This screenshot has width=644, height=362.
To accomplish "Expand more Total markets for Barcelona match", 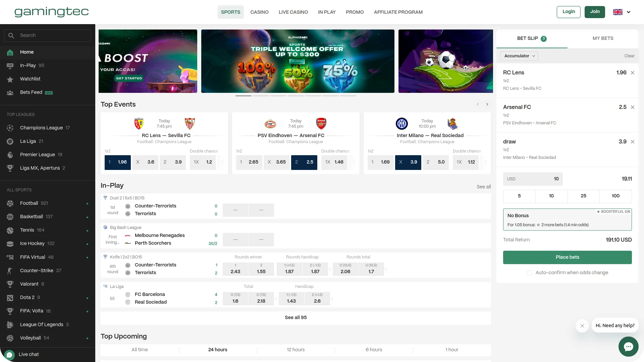I will (x=276, y=298).
